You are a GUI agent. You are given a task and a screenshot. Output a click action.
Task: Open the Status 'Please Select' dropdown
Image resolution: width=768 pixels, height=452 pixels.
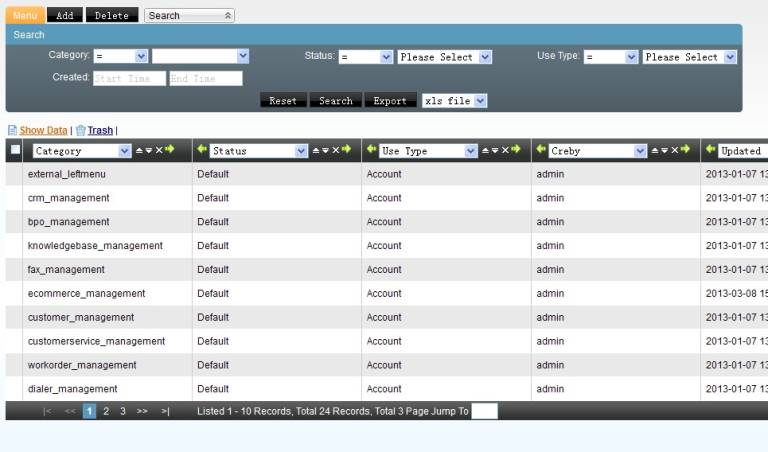tap(444, 57)
